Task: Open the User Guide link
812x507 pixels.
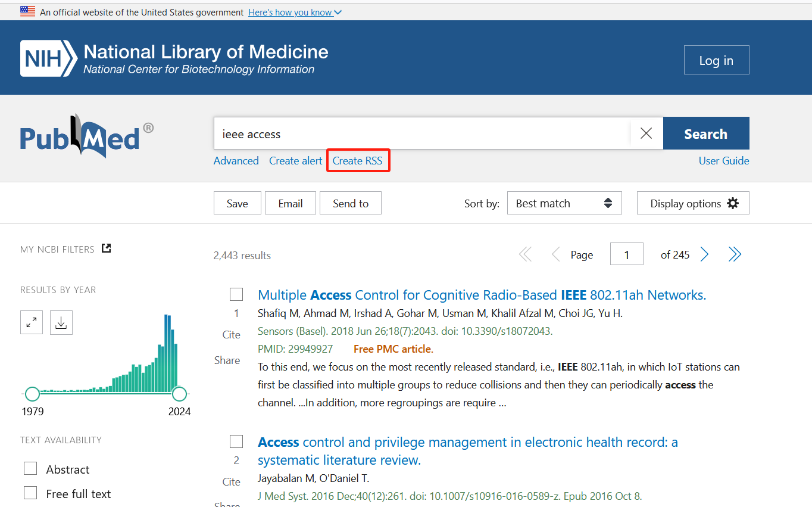Action: 724,161
